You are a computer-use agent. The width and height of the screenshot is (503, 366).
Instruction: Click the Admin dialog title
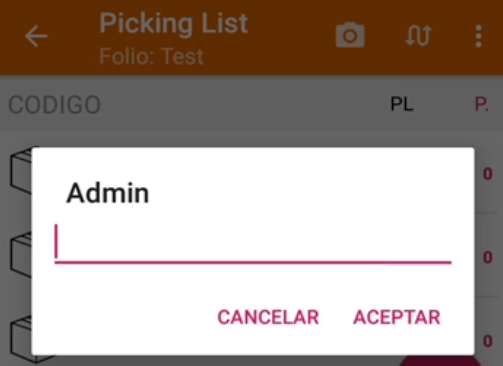pos(108,193)
